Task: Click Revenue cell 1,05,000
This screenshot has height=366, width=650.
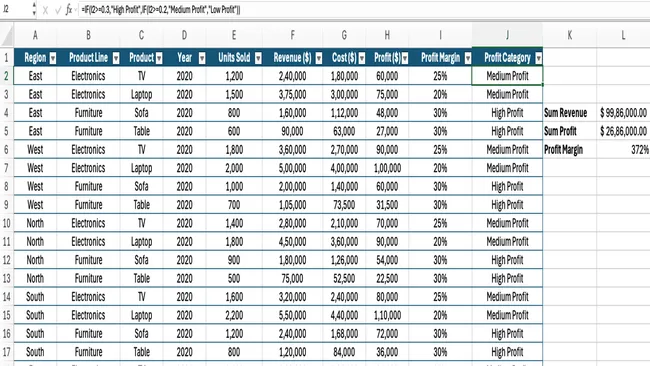Action: [293, 205]
